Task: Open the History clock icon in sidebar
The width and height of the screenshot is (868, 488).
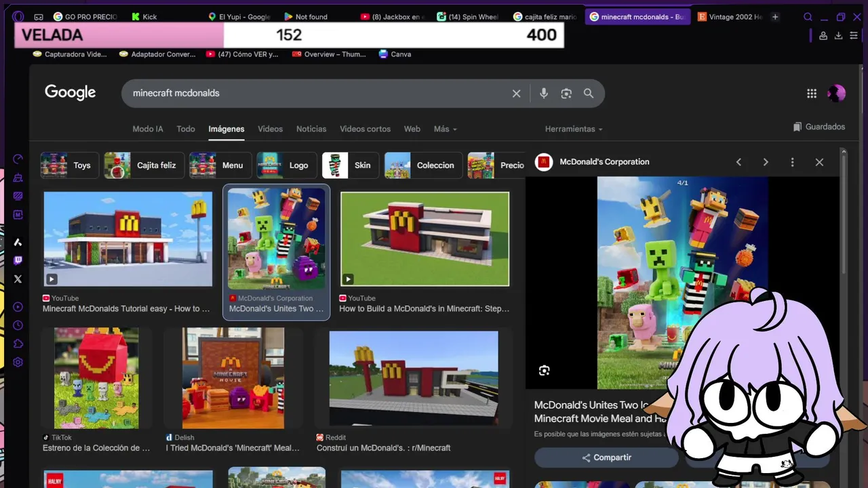Action: (18, 325)
